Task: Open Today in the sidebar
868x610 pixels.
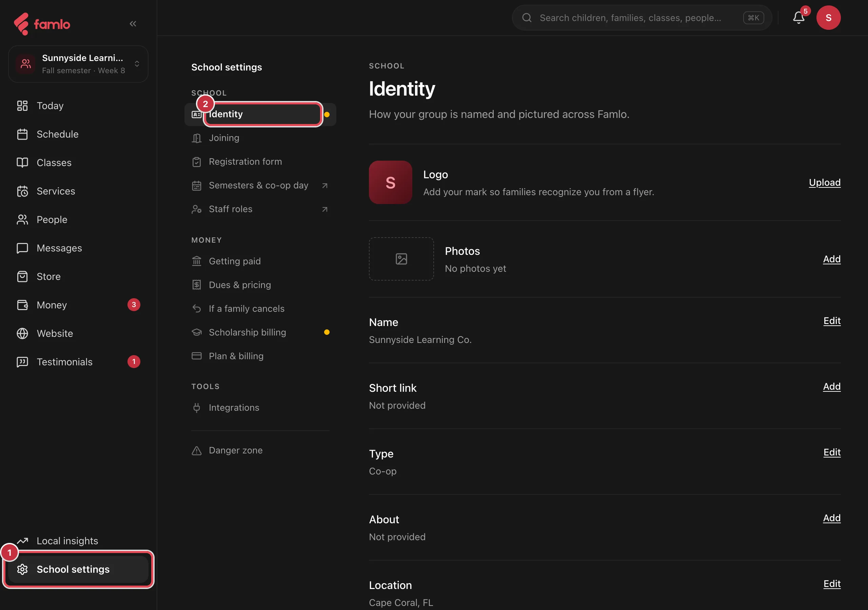Action: coord(78,106)
